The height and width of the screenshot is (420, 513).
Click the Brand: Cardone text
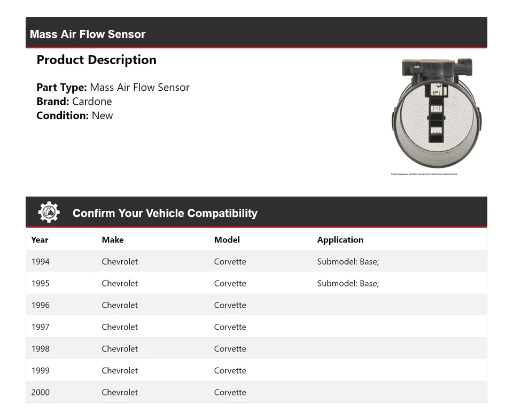pos(74,102)
